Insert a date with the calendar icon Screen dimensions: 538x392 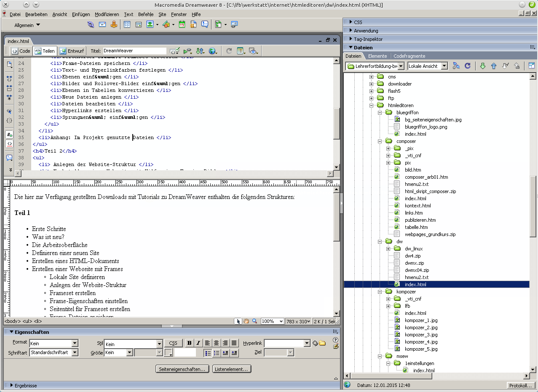pyautogui.click(x=182, y=24)
